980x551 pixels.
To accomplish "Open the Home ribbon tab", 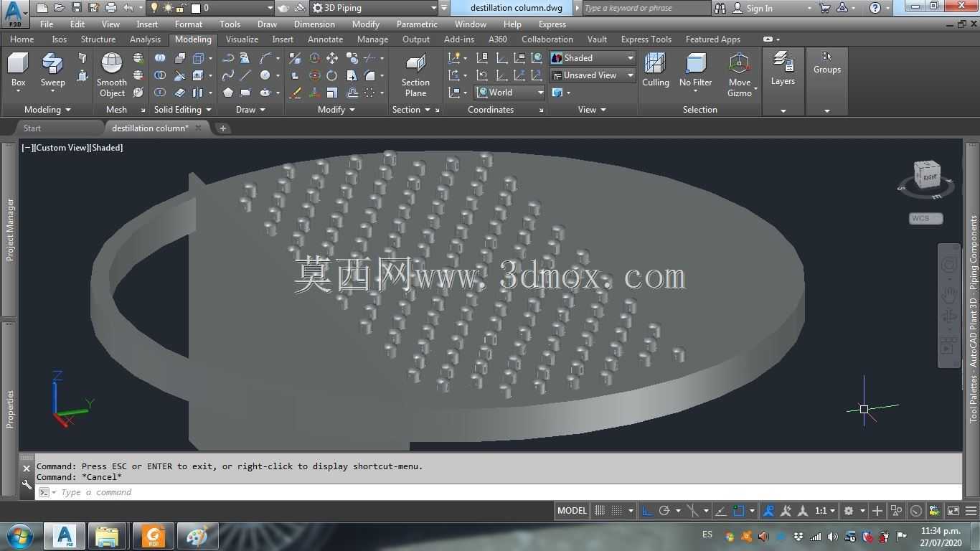I will pos(22,39).
